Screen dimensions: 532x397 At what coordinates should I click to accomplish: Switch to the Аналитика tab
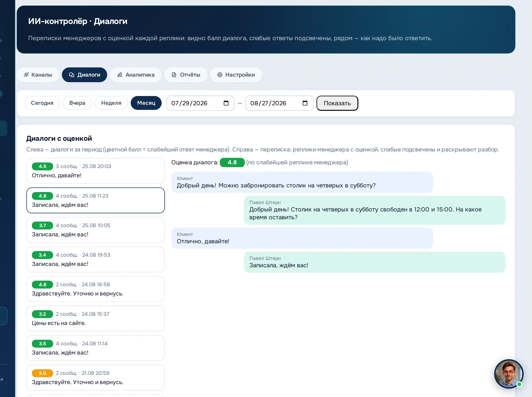tap(136, 75)
